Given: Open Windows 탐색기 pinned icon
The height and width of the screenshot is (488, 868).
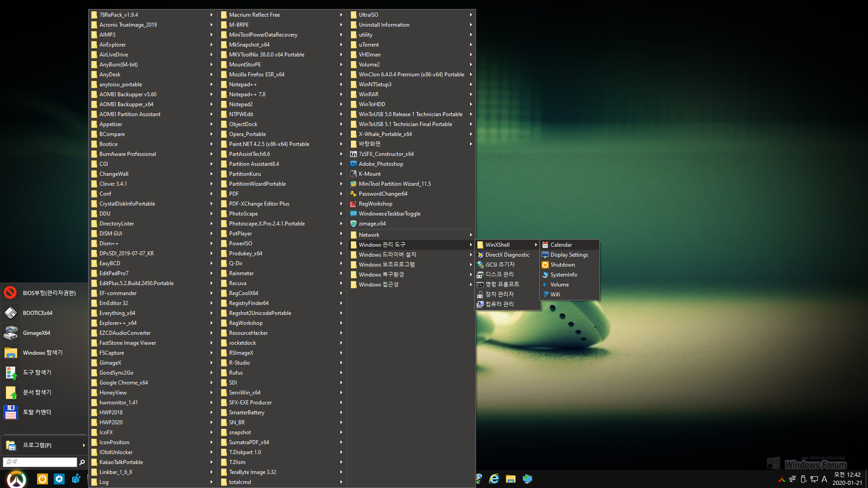Looking at the screenshot, I should tap(10, 353).
